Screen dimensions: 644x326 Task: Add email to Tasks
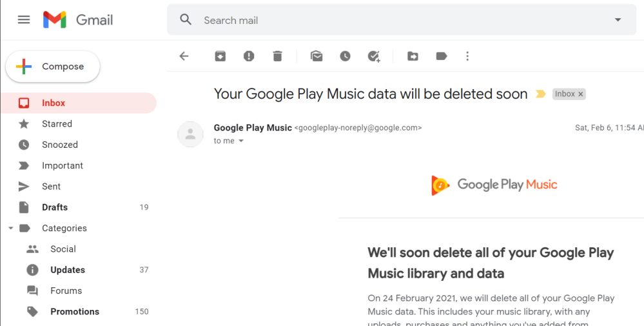pyautogui.click(x=374, y=56)
